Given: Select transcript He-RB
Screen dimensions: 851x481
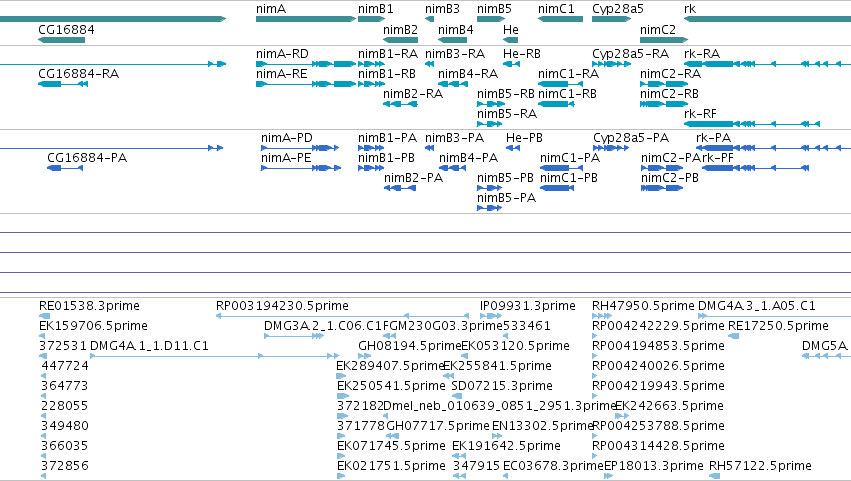Looking at the screenshot, I should click(x=511, y=64).
